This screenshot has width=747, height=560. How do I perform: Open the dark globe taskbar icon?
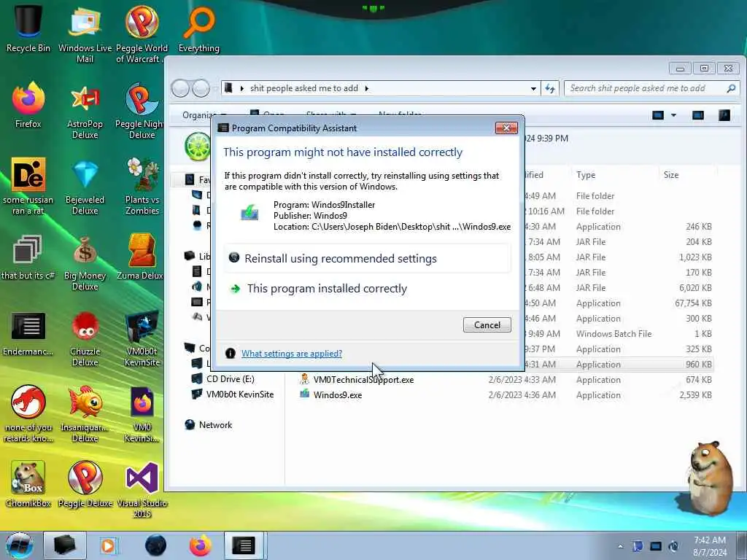(156, 545)
